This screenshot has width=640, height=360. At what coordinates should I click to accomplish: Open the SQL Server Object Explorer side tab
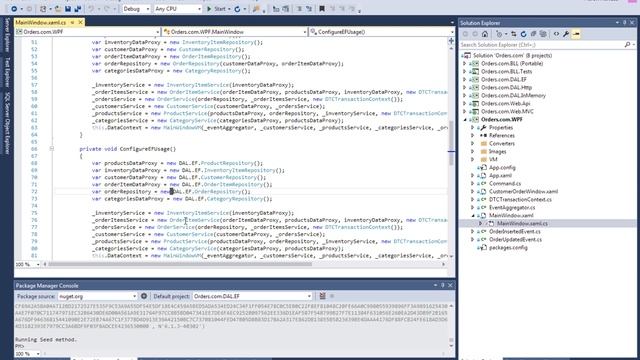click(7, 124)
